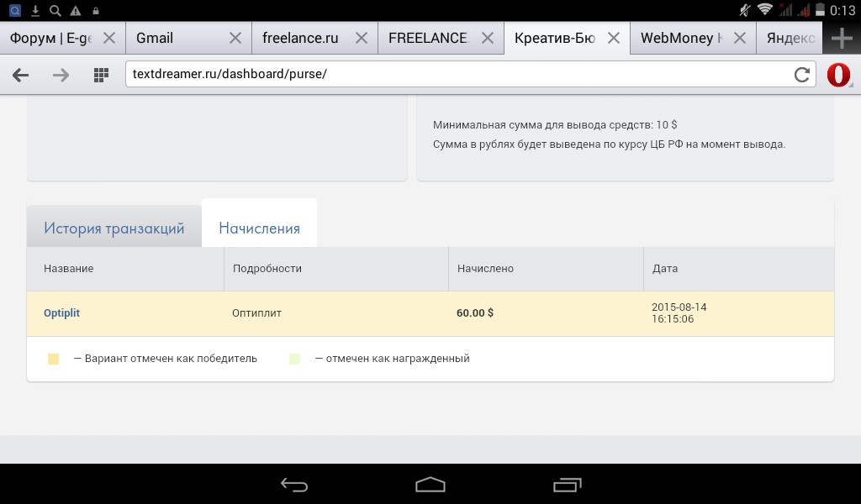
Task: Click the Минимальная сумма для вывода средств text
Action: 555,125
